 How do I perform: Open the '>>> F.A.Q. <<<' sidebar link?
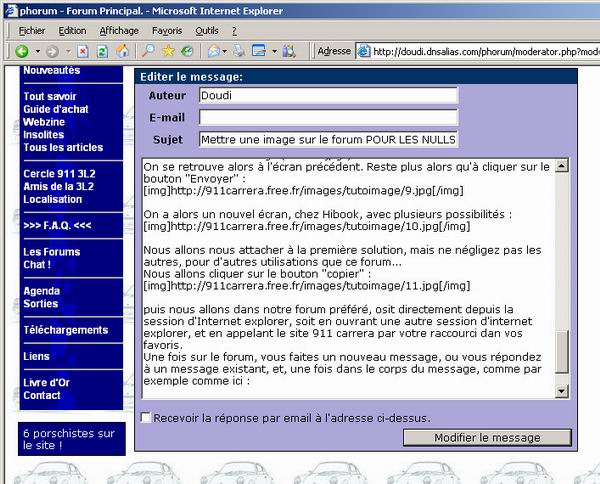(x=57, y=225)
